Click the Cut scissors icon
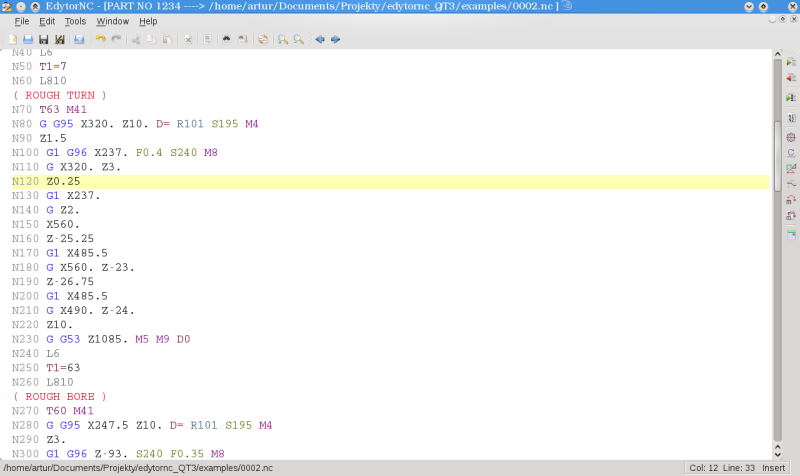 tap(136, 39)
